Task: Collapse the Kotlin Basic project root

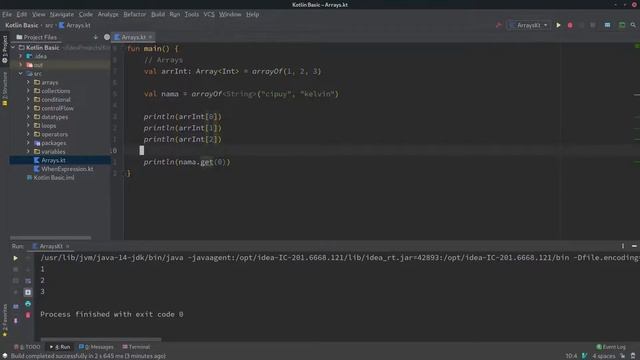Action: pos(13,48)
